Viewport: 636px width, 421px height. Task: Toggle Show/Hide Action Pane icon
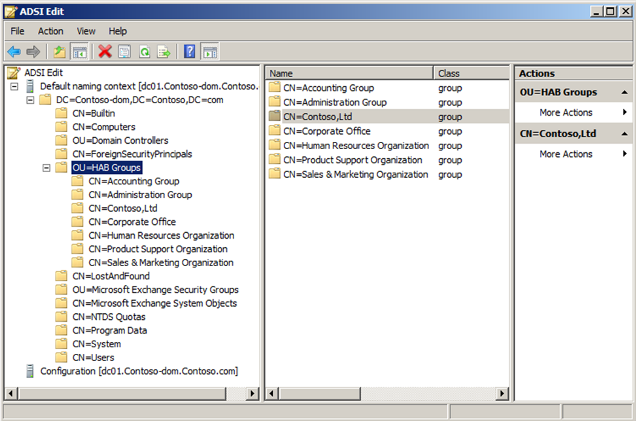click(210, 52)
